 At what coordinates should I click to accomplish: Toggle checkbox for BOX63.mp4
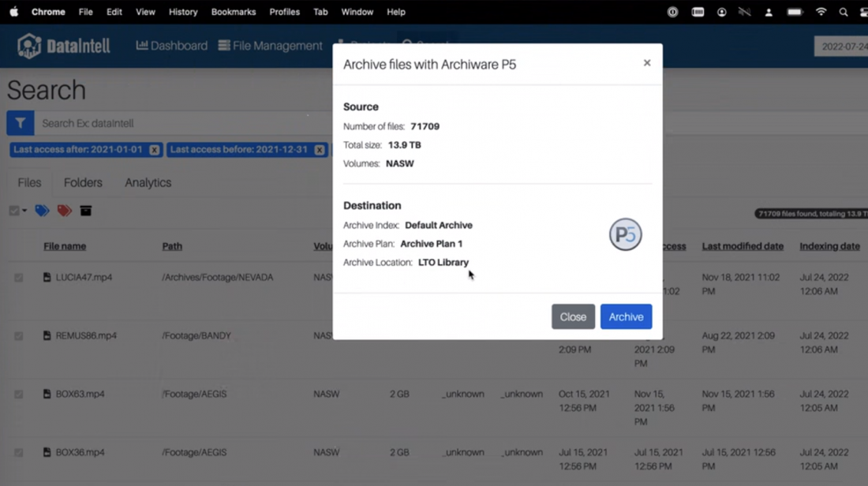19,394
